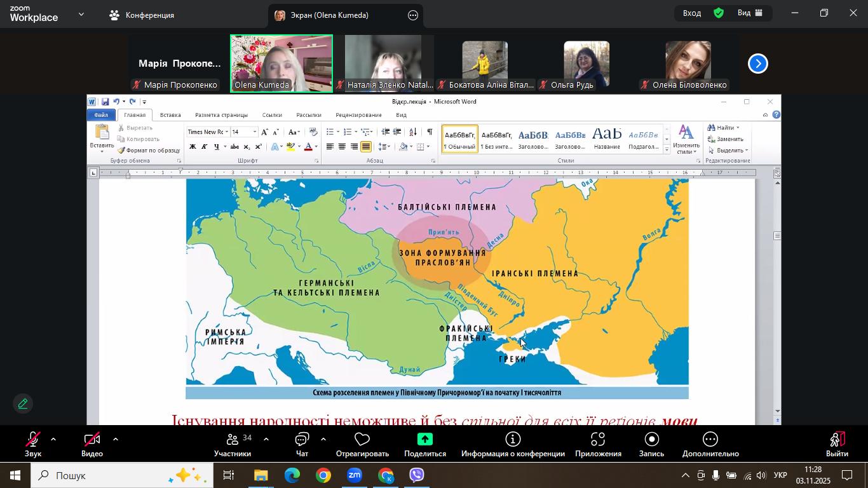The width and height of the screenshot is (868, 488).
Task: Expand audio options arrow next to Звук
Action: click(53, 439)
